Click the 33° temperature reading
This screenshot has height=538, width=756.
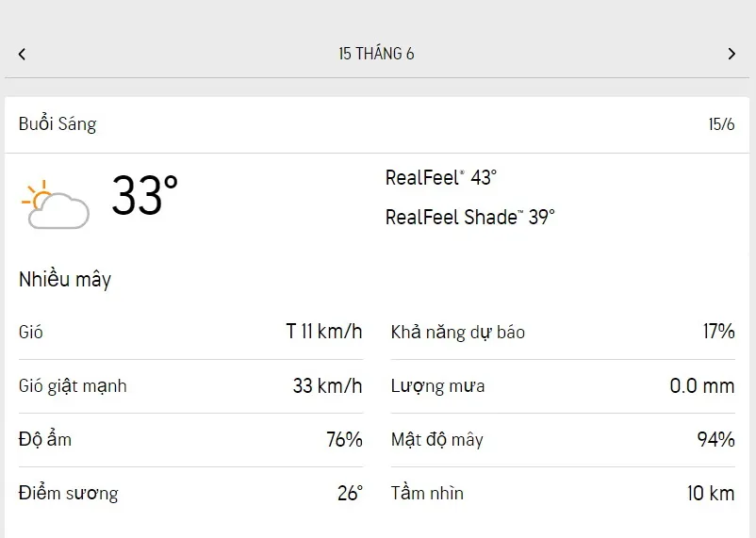pyautogui.click(x=144, y=196)
